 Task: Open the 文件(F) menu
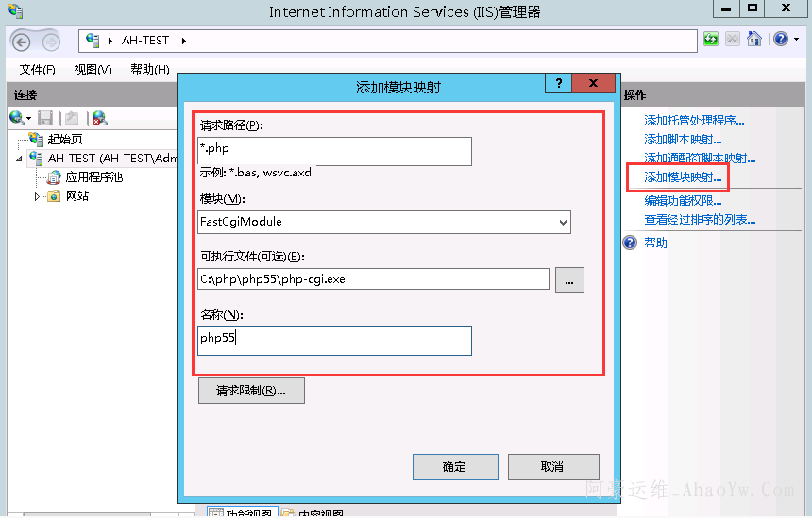tap(37, 70)
